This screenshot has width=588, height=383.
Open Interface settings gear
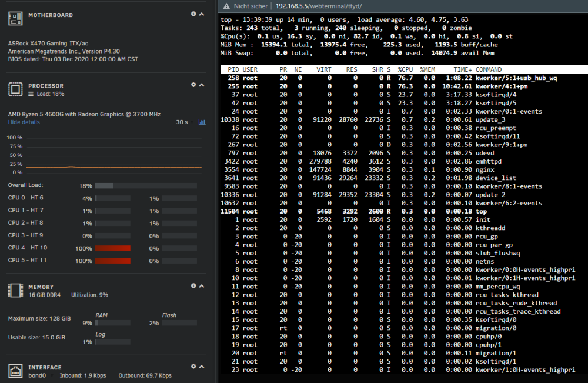[193, 366]
